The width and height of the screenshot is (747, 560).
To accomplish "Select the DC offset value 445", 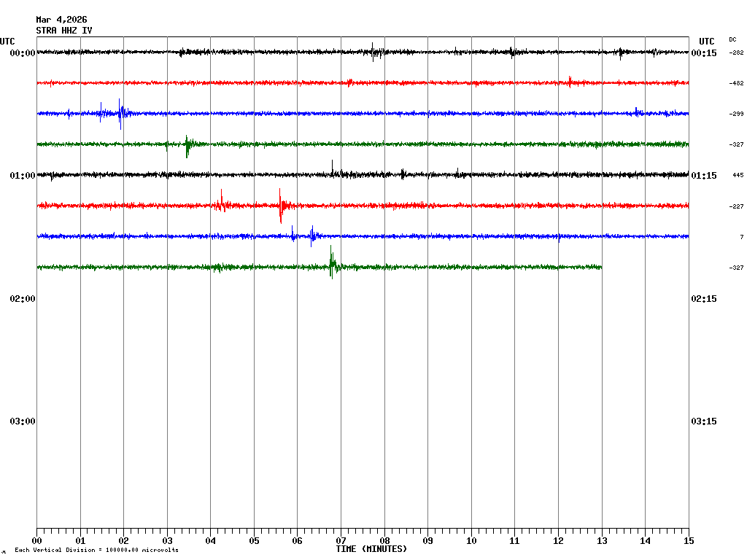I will pyautogui.click(x=738, y=176).
